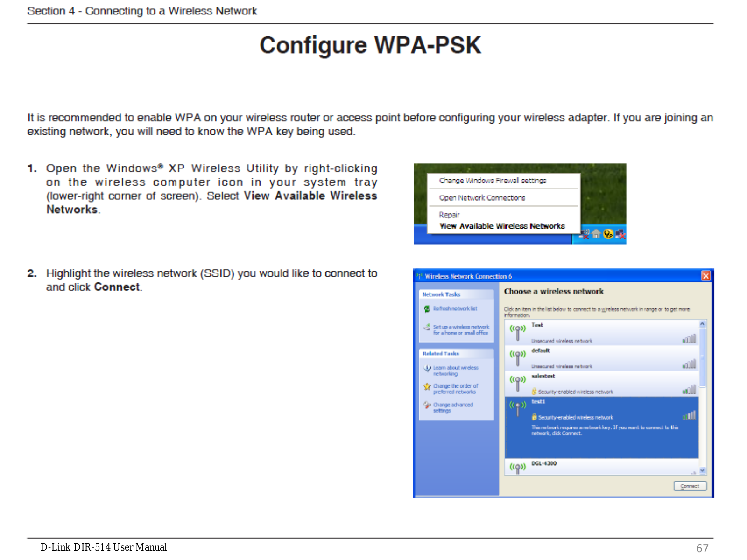Click the Network Tasks panel header
The height and width of the screenshot is (560, 747).
[456, 294]
